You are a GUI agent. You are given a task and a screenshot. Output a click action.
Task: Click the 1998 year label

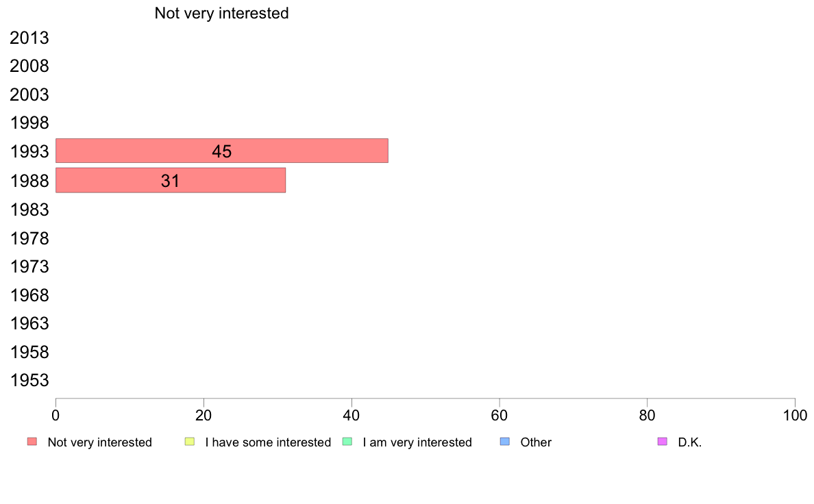pyautogui.click(x=29, y=123)
